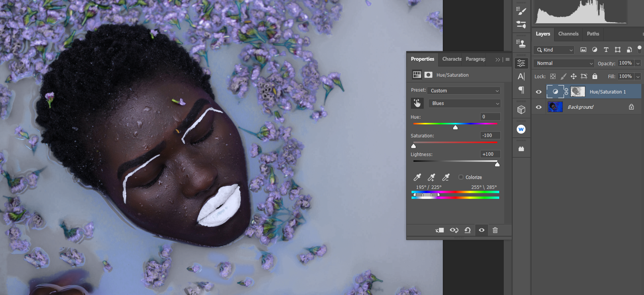
Task: Select the Add to Sample eyedropper
Action: [x=431, y=177]
